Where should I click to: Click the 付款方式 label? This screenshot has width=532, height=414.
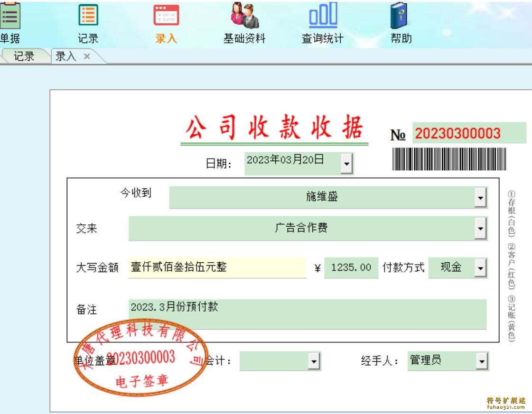coord(403,267)
